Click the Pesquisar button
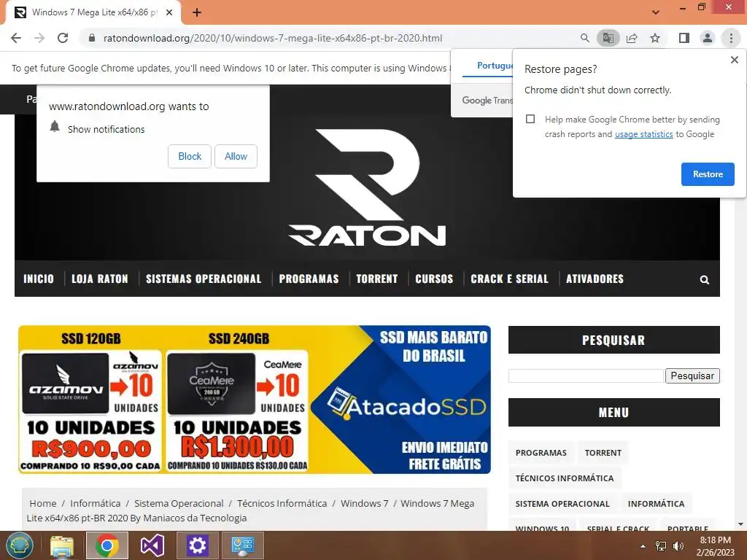The image size is (747, 560). [692, 376]
